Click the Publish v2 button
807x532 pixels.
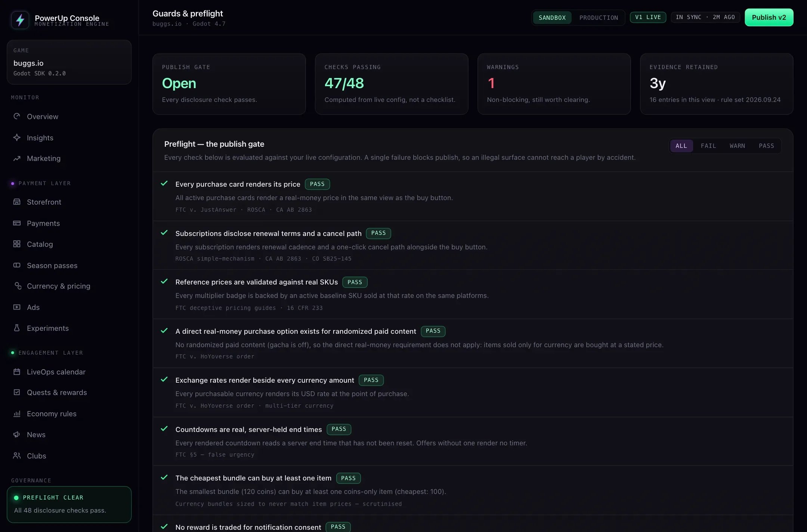click(769, 18)
